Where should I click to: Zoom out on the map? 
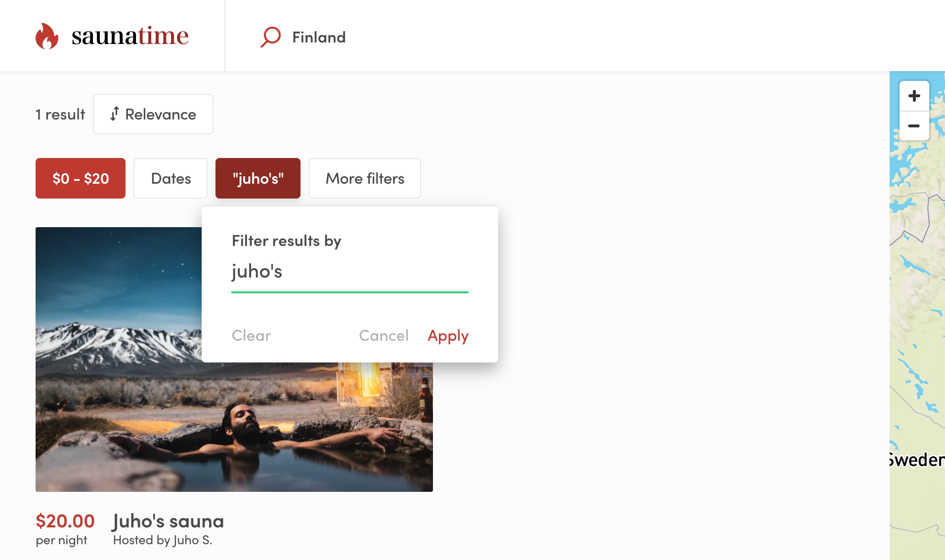(x=914, y=126)
